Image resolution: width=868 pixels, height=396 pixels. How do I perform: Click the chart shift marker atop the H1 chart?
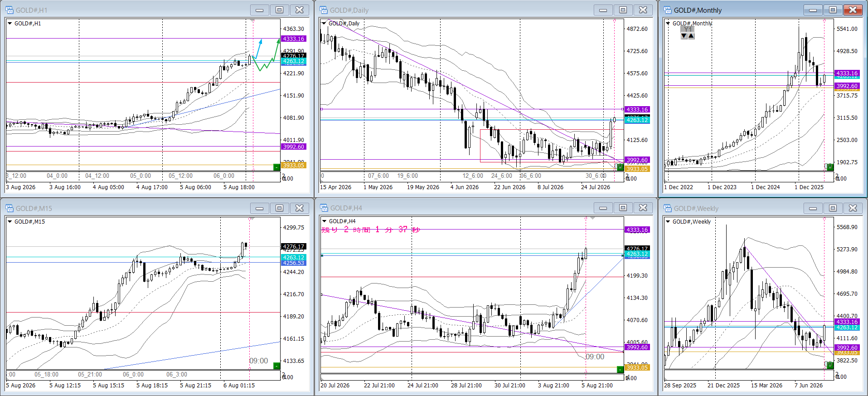tap(252, 20)
